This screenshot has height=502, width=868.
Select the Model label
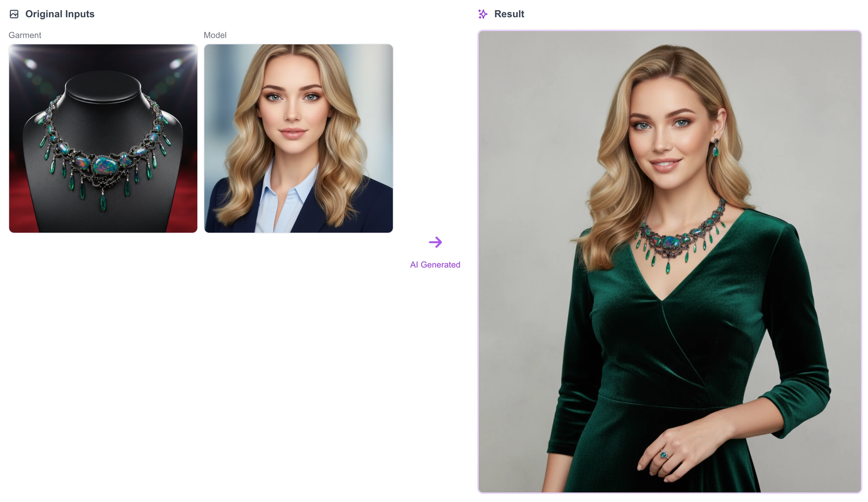pyautogui.click(x=215, y=35)
